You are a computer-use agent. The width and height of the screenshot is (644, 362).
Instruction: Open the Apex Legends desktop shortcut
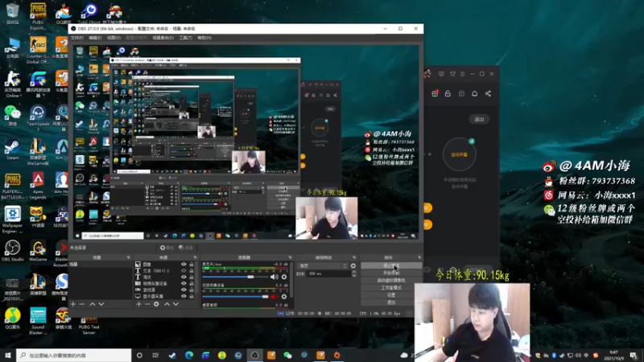click(x=38, y=186)
